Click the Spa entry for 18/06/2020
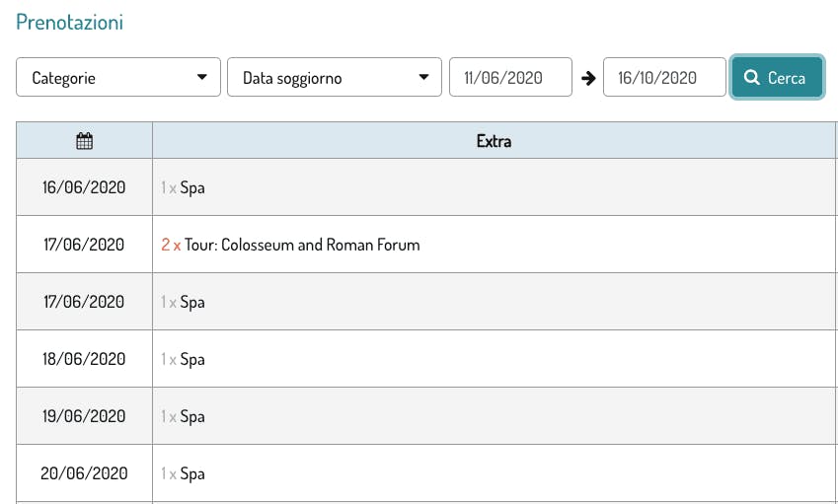This screenshot has height=504, width=838. pos(192,359)
